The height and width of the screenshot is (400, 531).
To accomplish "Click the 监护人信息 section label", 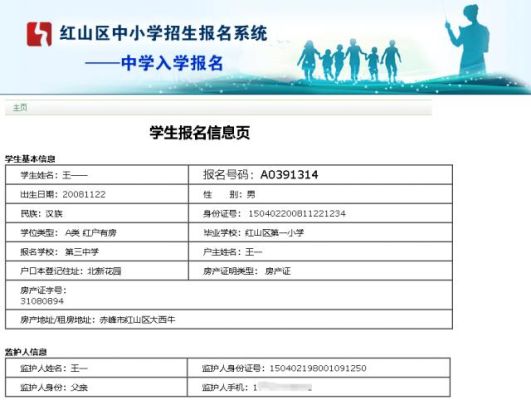I will point(26,352).
